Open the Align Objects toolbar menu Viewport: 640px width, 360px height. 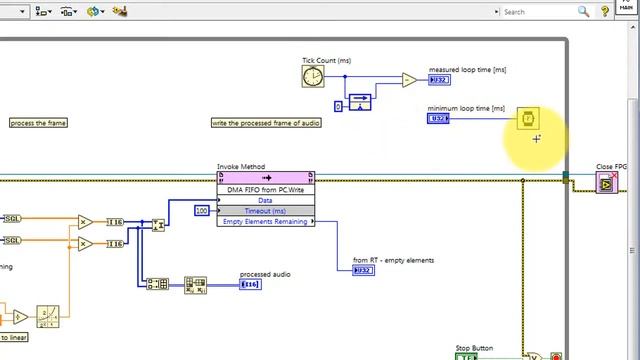point(43,12)
